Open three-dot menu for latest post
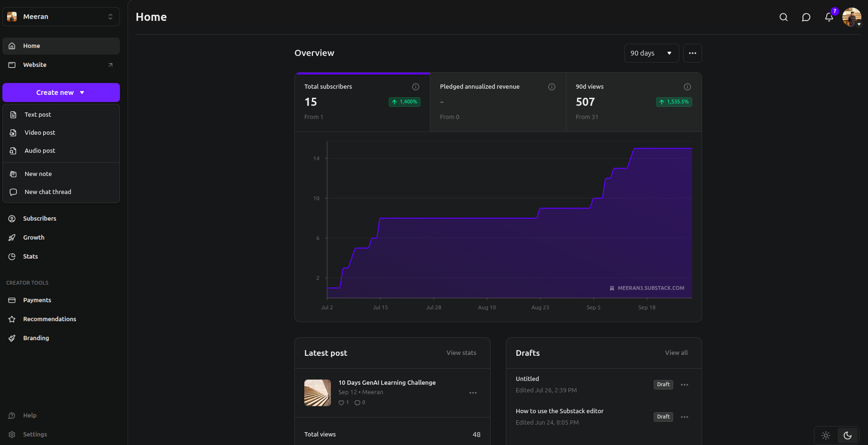 click(x=473, y=393)
